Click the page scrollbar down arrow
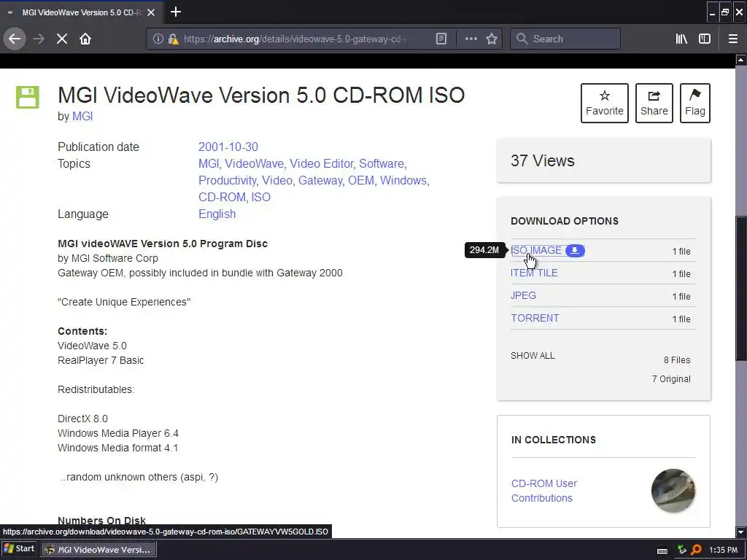The image size is (747, 560). tap(741, 532)
